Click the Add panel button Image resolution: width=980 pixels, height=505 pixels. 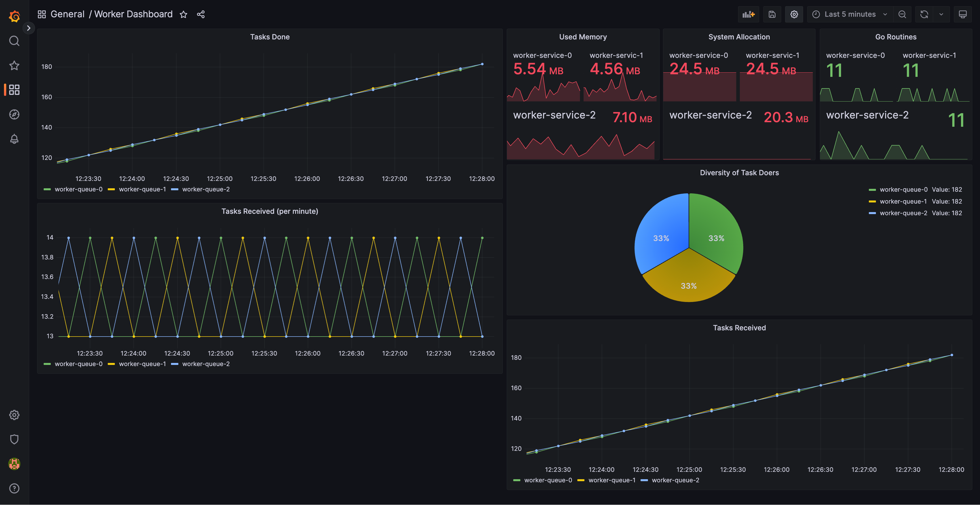(x=748, y=14)
